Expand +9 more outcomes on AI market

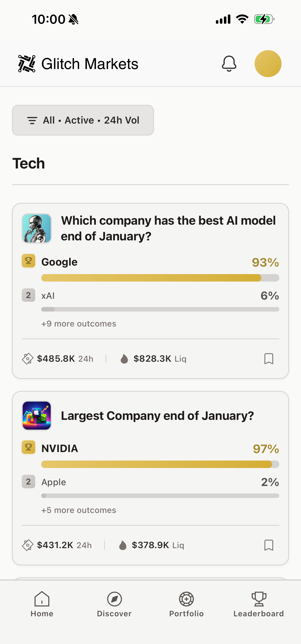point(78,323)
